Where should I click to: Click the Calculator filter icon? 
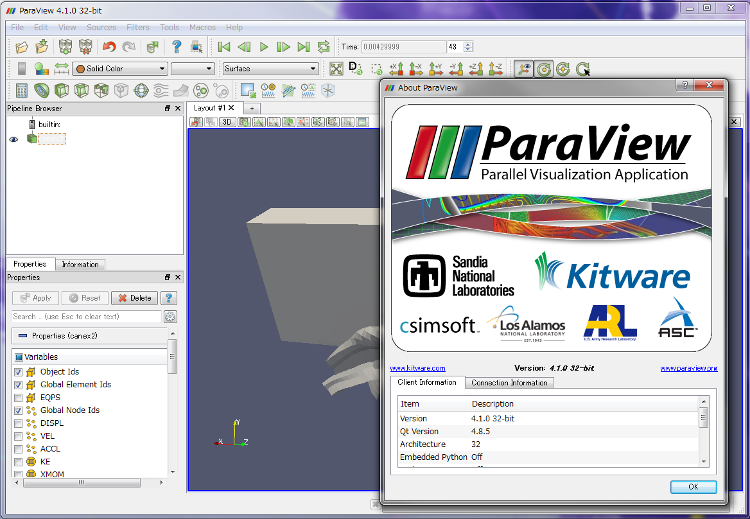coord(22,90)
